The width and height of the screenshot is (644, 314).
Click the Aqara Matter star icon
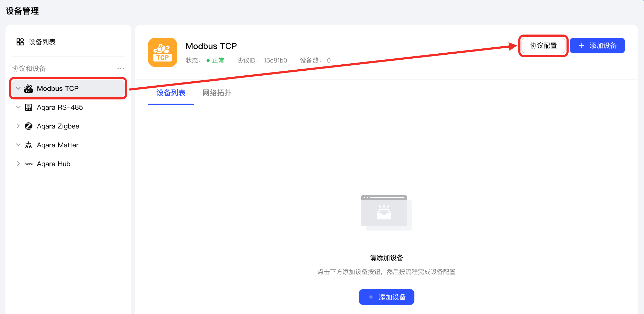[29, 145]
